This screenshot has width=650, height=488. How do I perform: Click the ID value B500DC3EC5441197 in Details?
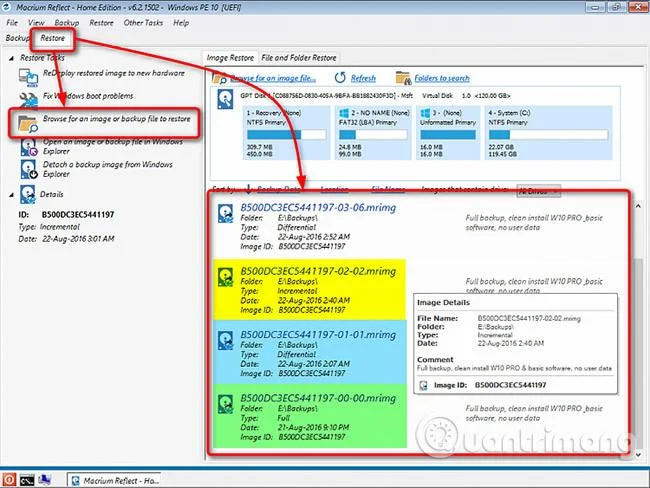click(78, 215)
